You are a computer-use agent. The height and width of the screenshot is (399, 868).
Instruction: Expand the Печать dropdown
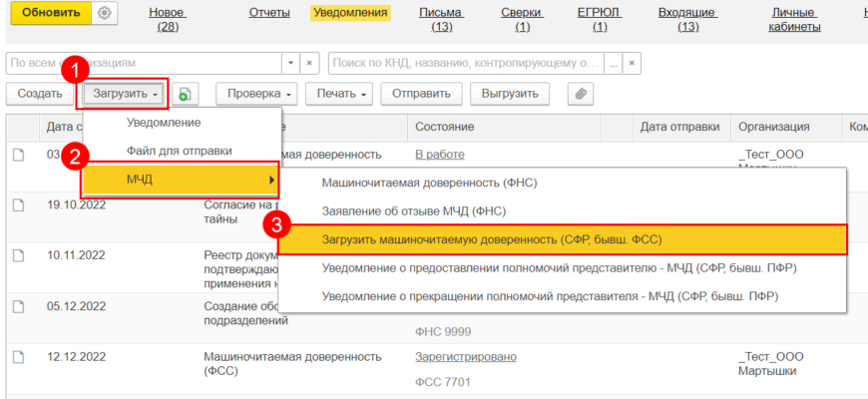339,94
